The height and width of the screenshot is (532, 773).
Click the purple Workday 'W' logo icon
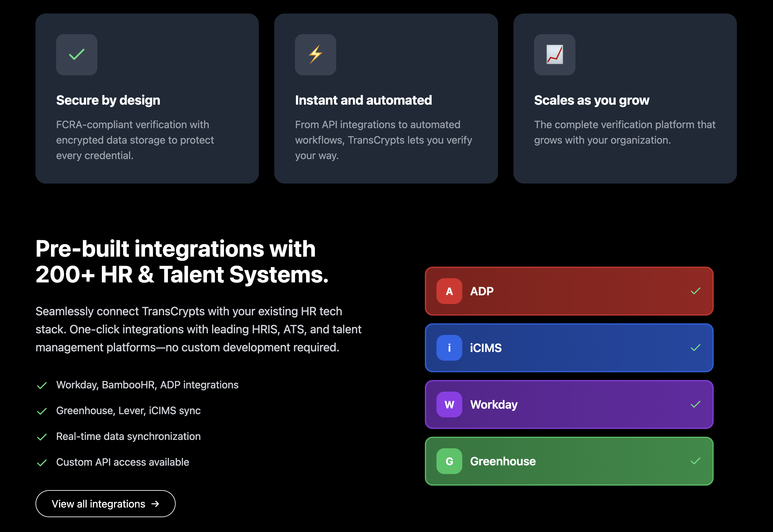pos(449,404)
